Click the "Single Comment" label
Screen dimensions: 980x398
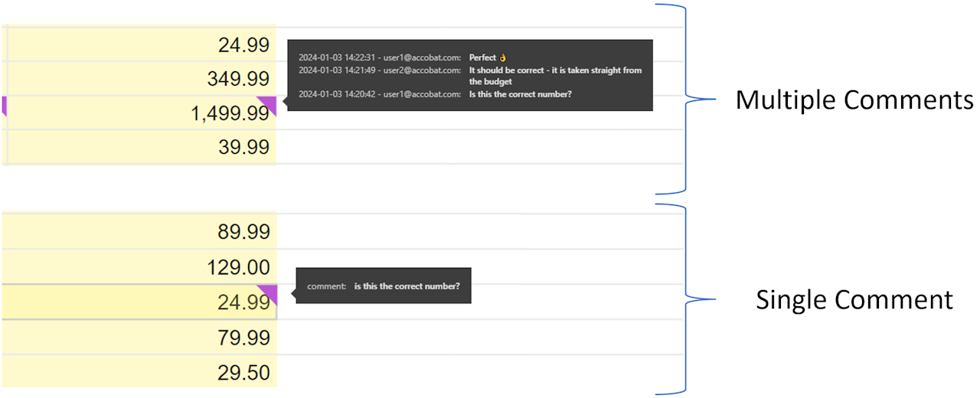coord(854,299)
